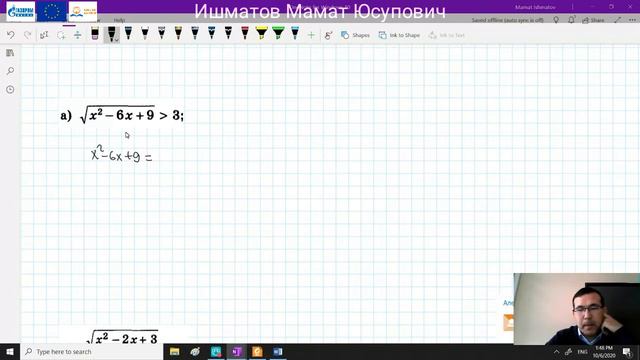The image size is (640, 360).
Task: Add a new pen with plus button
Action: 311,36
